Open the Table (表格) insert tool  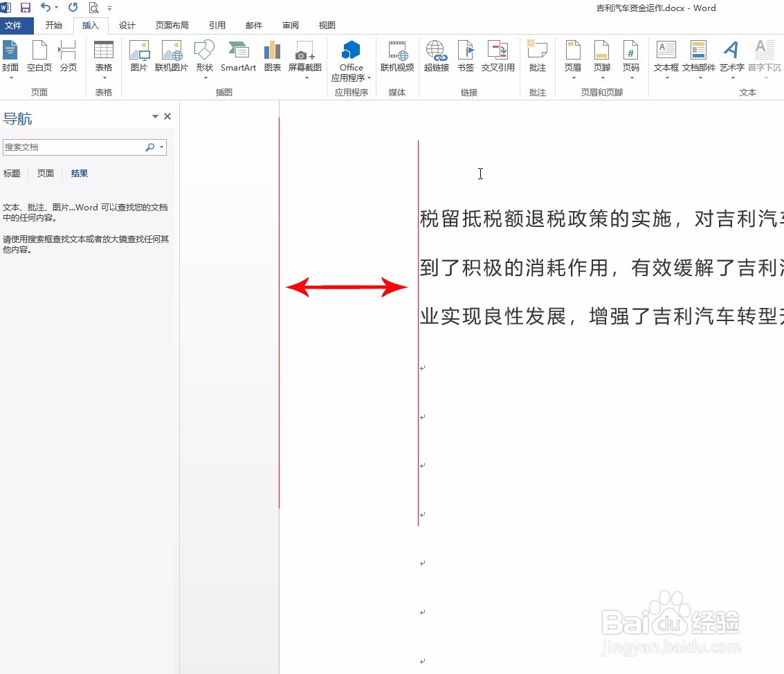click(x=104, y=60)
